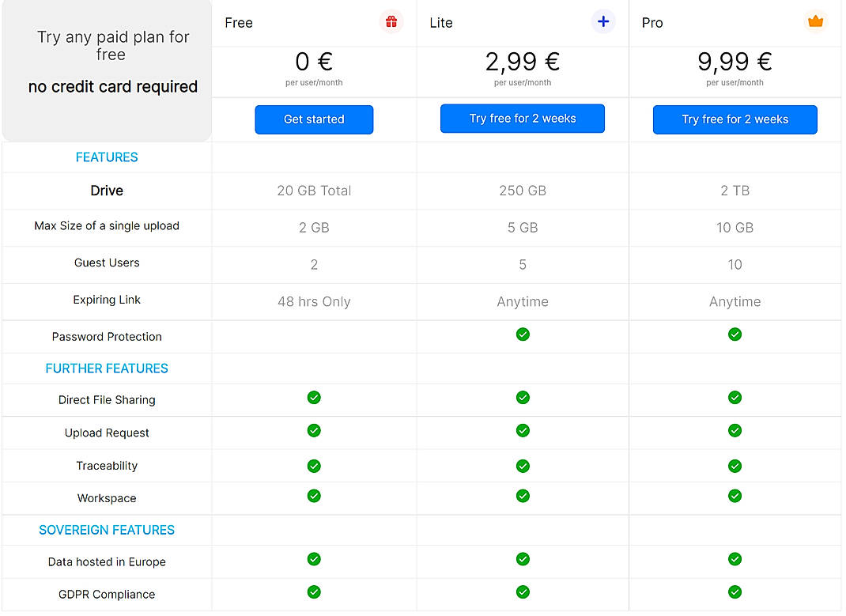Click Get started button for Free plan

point(314,119)
